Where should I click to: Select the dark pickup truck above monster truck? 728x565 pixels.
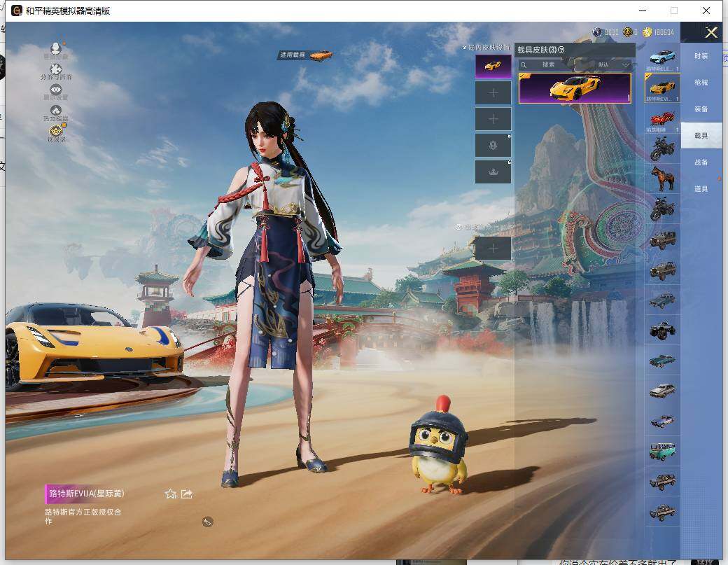[662, 300]
